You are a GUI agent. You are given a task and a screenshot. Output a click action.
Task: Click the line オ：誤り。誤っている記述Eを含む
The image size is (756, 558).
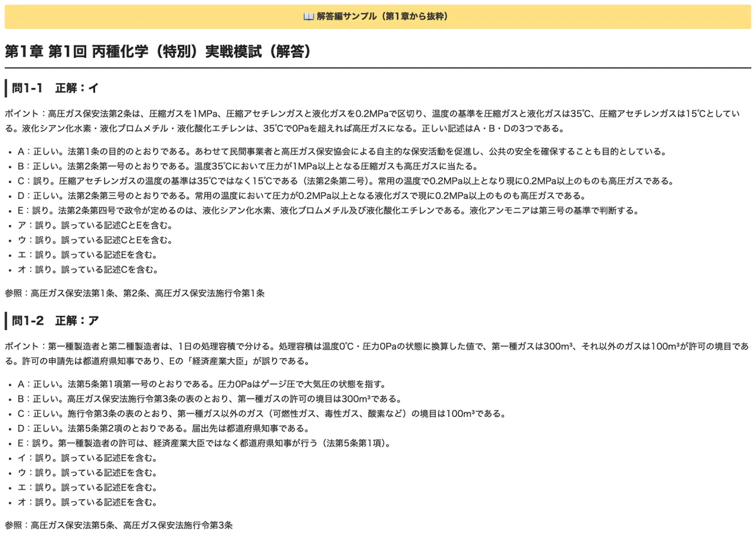tap(88, 503)
